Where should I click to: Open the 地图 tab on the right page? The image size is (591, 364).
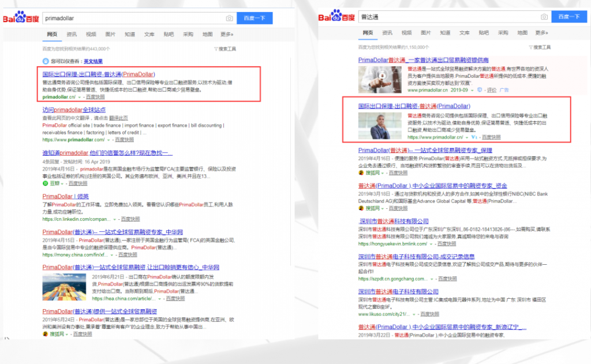pyautogui.click(x=522, y=33)
